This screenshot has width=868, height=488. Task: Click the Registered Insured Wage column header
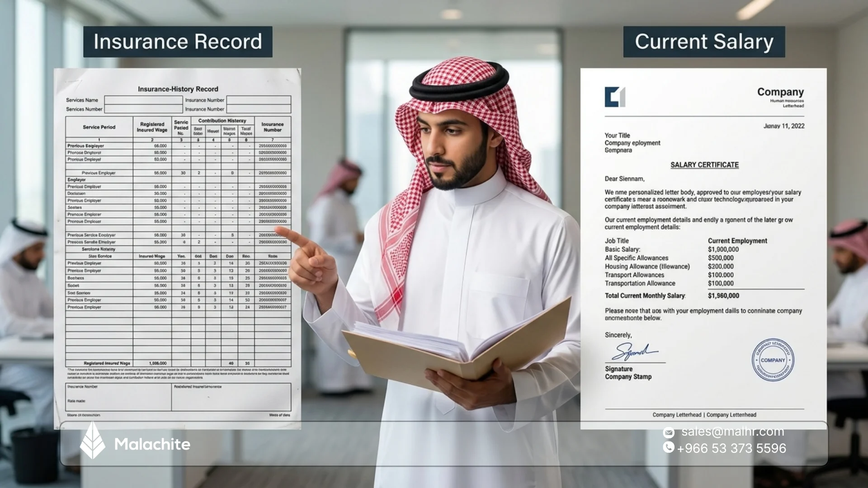click(152, 127)
